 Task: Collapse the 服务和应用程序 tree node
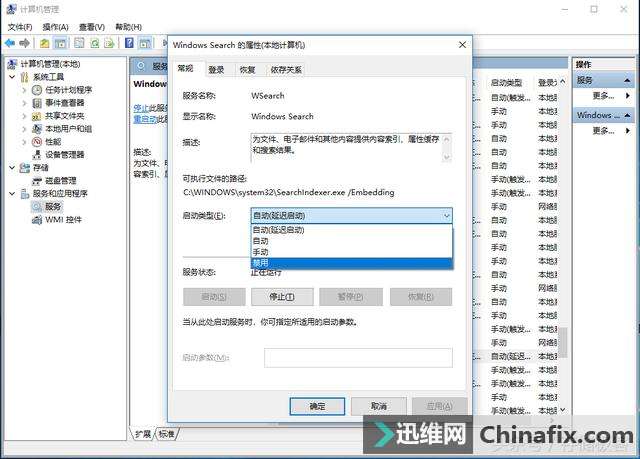pos(12,193)
